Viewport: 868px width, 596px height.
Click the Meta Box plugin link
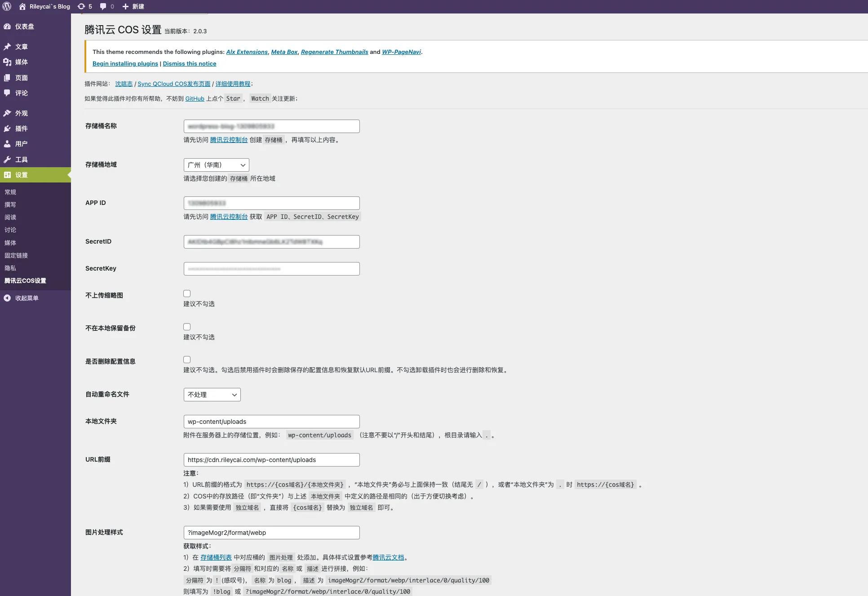coord(284,52)
